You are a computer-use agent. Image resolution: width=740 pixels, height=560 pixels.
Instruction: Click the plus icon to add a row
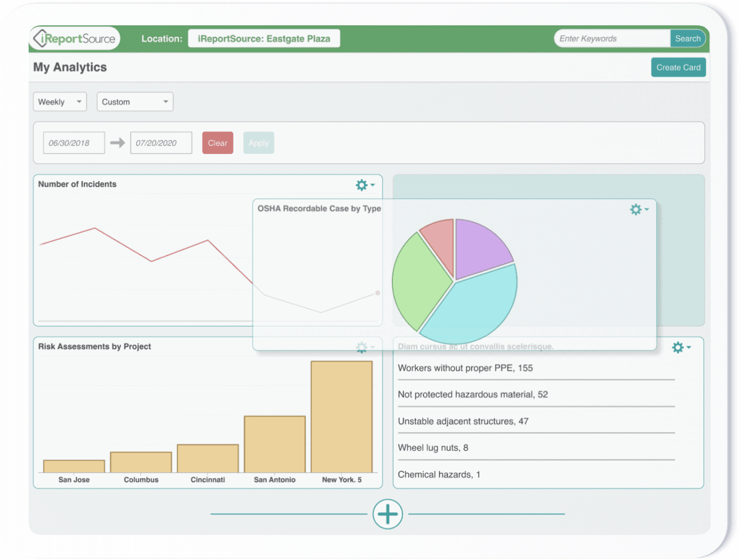coord(388,514)
